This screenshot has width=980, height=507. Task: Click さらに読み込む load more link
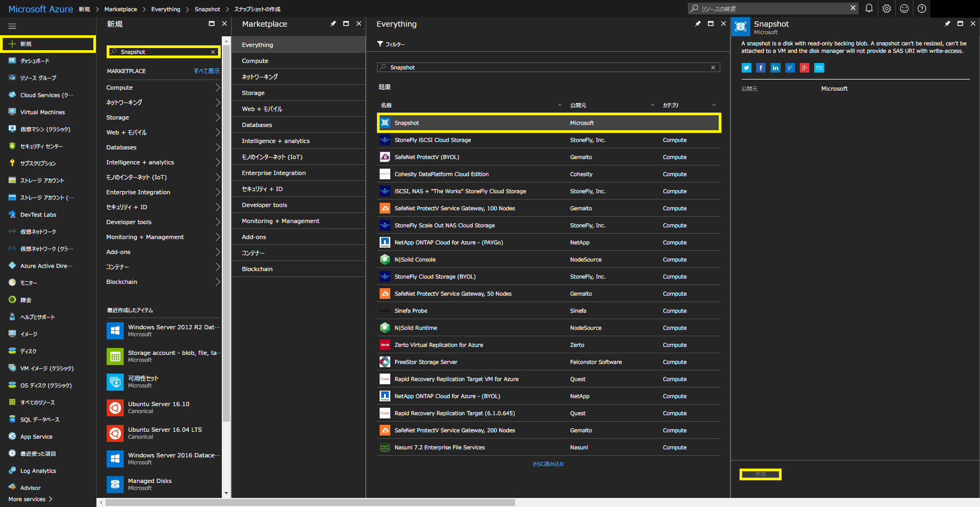tap(548, 464)
